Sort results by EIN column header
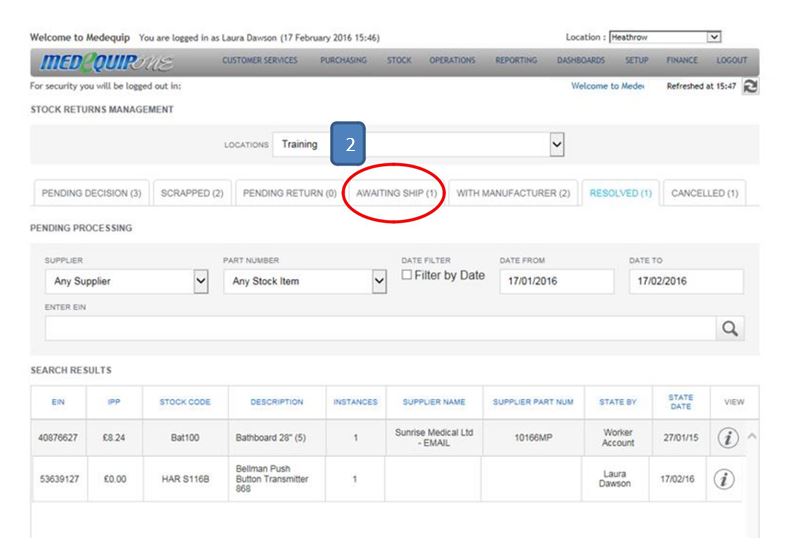Screen dimensions: 786x550 coord(58,402)
